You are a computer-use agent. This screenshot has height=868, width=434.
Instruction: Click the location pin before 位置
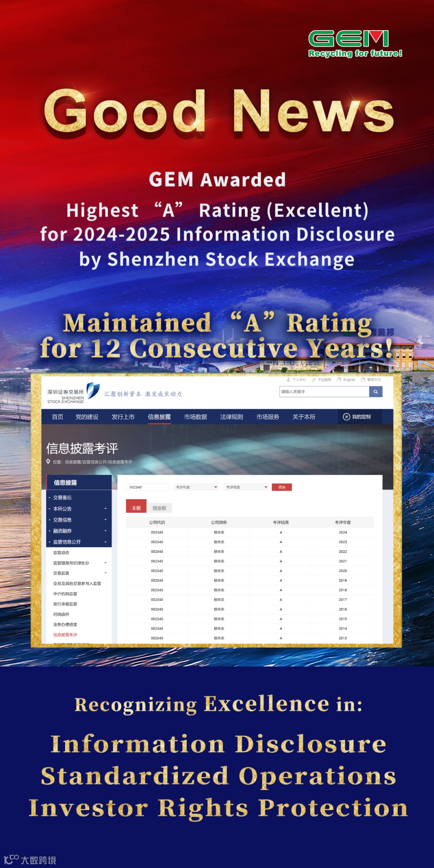(x=48, y=462)
